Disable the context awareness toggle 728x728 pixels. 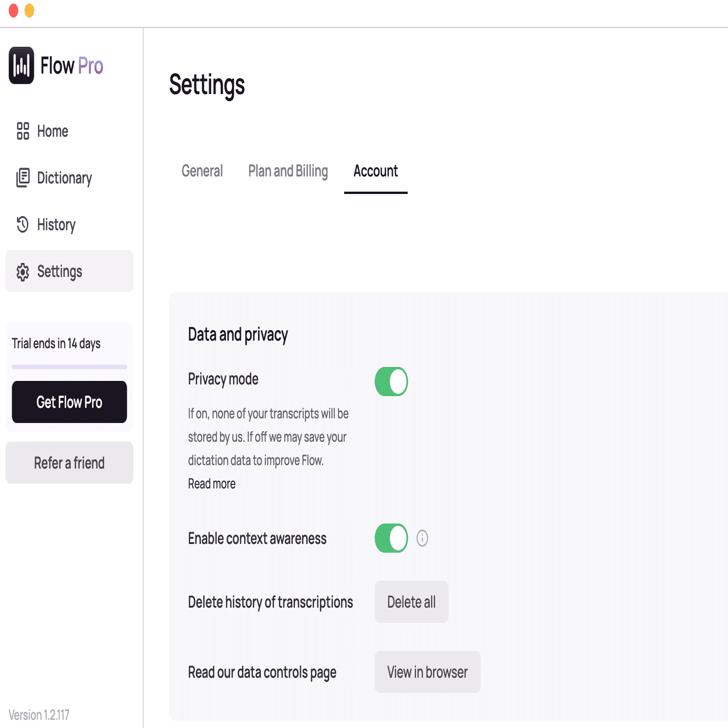(x=391, y=538)
